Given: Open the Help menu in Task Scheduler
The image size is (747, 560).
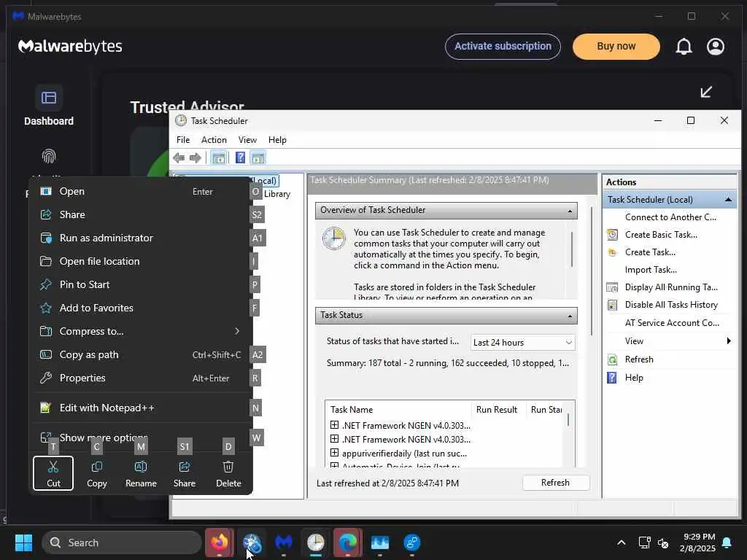Looking at the screenshot, I should pos(277,140).
